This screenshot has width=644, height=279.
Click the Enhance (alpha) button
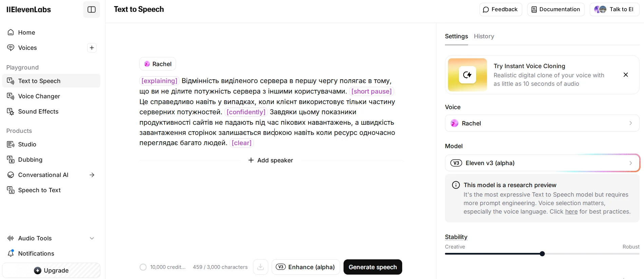click(x=306, y=267)
